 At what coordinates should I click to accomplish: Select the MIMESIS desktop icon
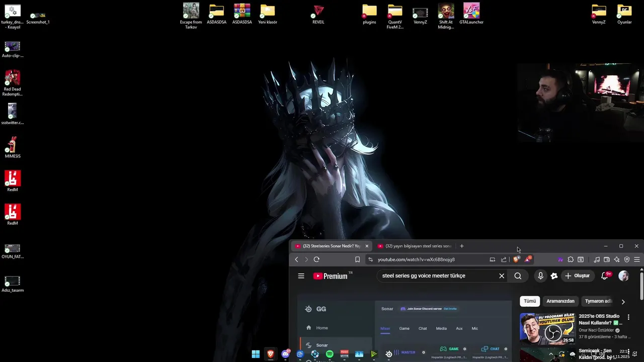(13, 147)
